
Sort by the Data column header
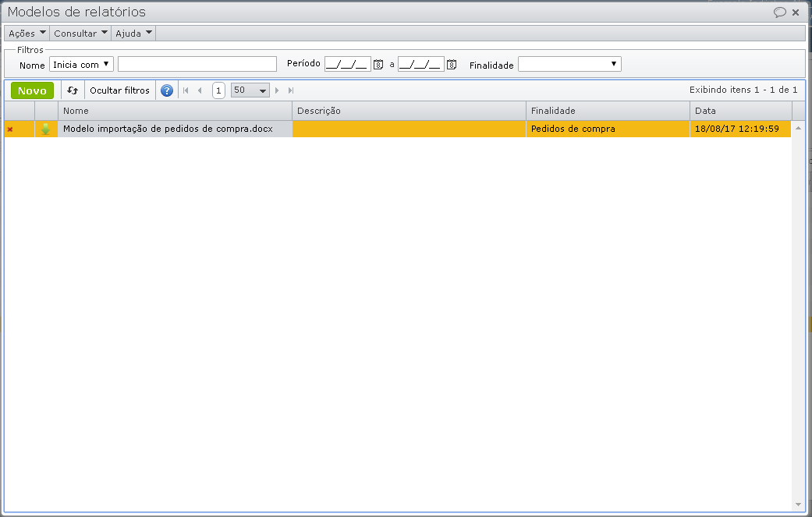tap(741, 111)
